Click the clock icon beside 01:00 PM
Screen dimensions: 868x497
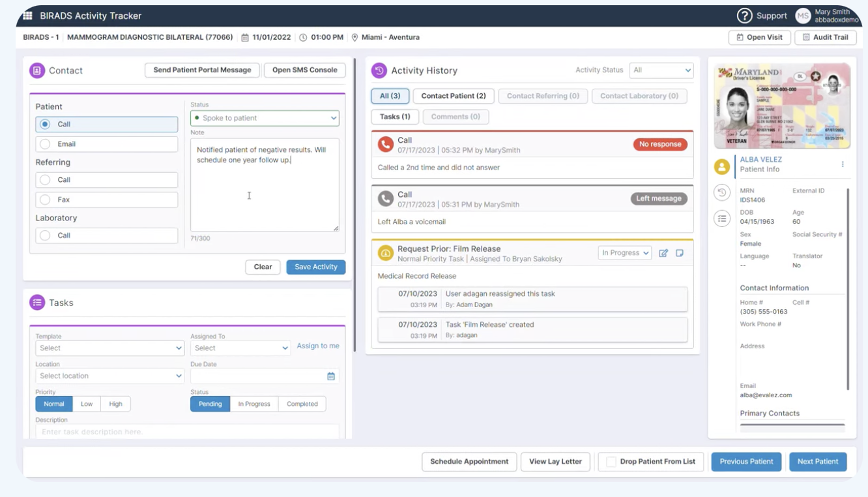tap(303, 38)
